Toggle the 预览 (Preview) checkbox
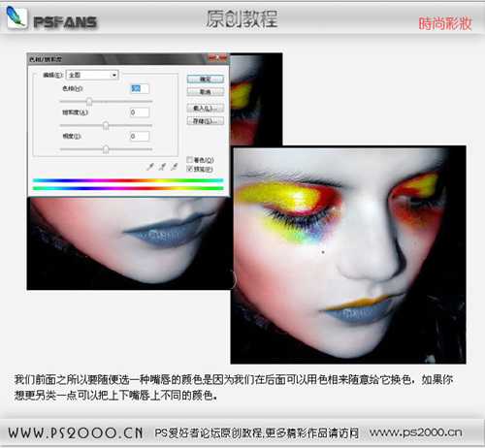The height and width of the screenshot is (448, 485). click(x=190, y=169)
